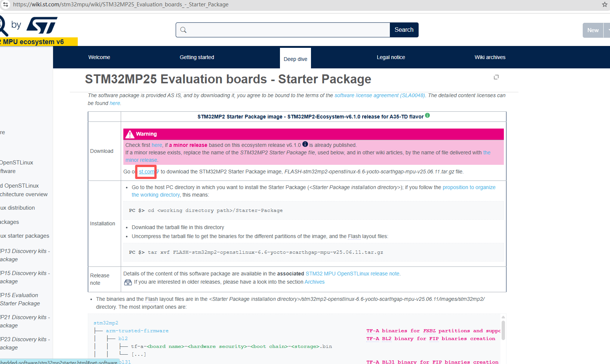This screenshot has height=364, width=610.
Task: Open 'd OpenSTLinux chitecture overview' sidebar item
Action: (x=24, y=190)
